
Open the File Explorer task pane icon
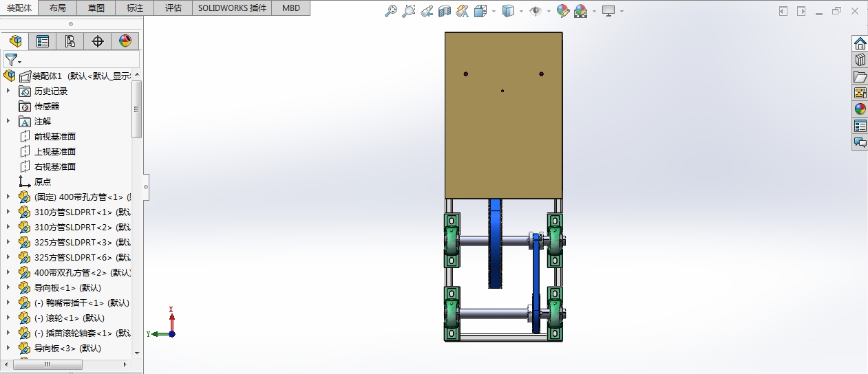860,76
